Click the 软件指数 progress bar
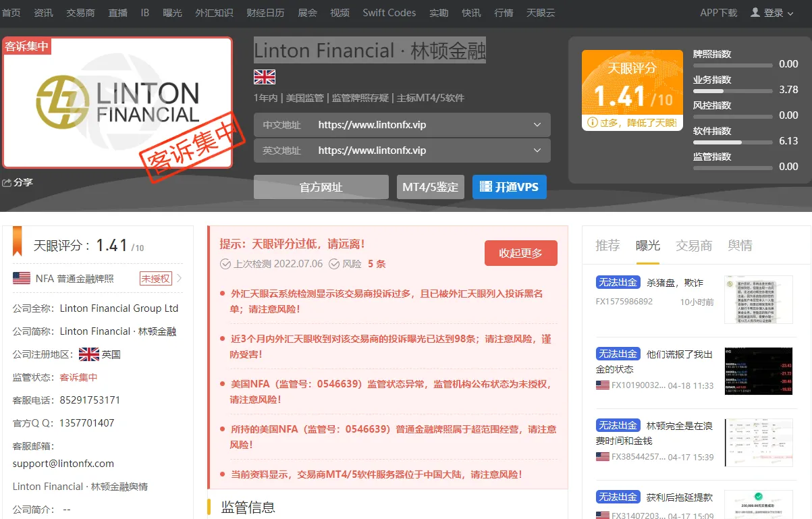Viewport: 812px width, 519px height. [x=733, y=142]
